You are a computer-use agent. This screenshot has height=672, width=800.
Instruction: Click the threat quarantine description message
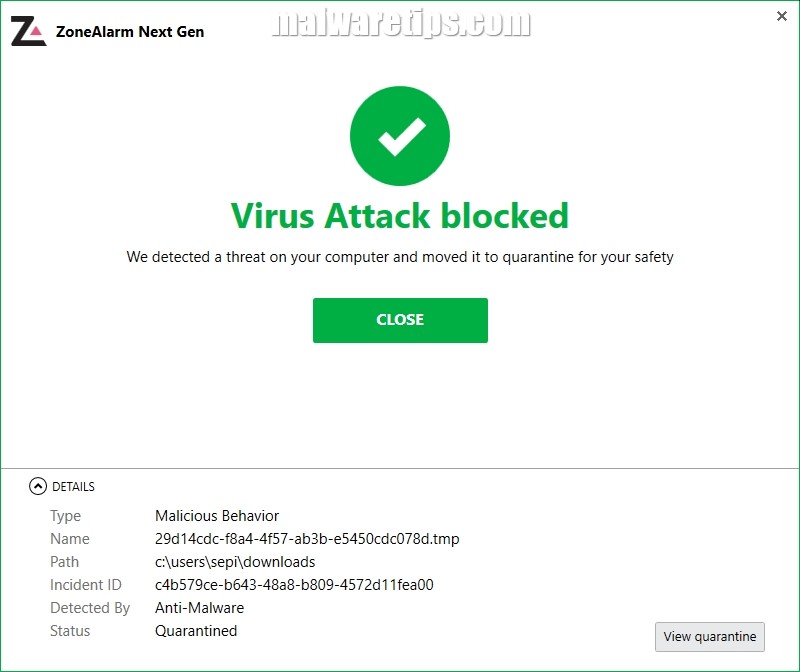click(400, 257)
